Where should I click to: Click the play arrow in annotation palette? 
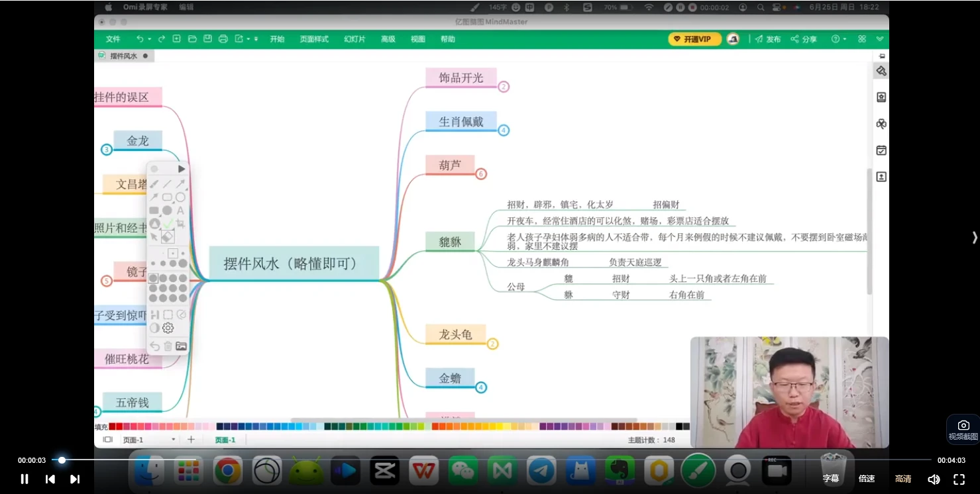click(x=182, y=169)
